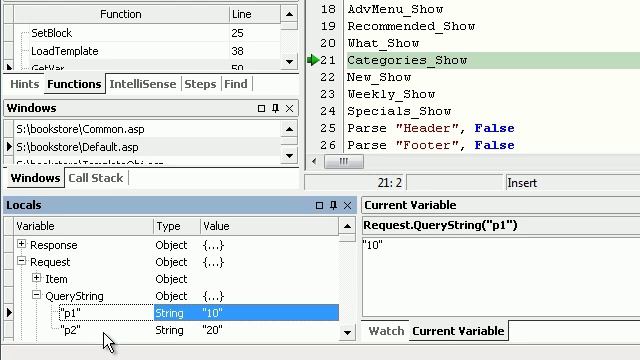Image resolution: width=640 pixels, height=360 pixels.
Task: Click the Item variable name
Action: [x=56, y=279]
